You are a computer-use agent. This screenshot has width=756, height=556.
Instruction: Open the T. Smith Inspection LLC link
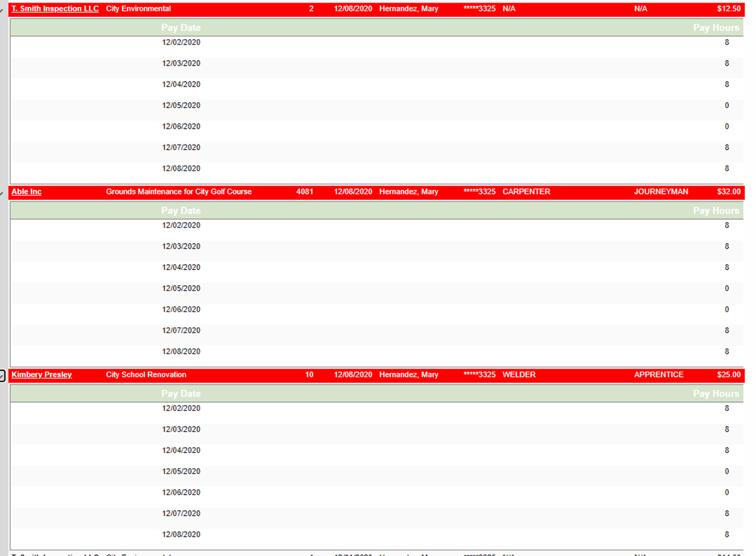pos(55,9)
